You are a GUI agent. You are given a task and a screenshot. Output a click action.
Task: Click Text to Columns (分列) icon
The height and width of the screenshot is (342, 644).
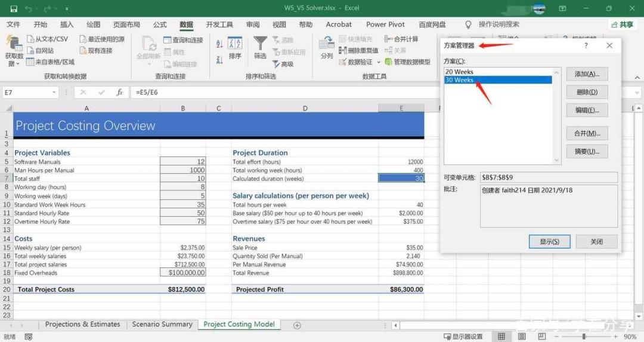pyautogui.click(x=327, y=47)
